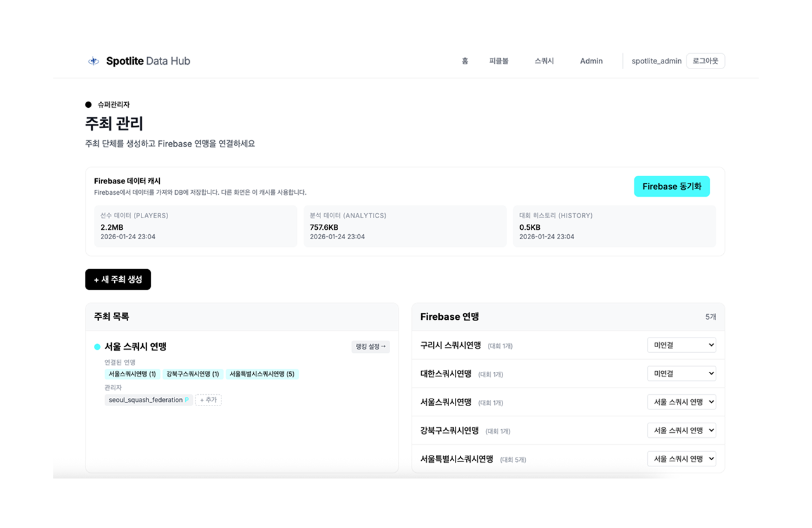Screen dimensions: 812x528
Task: Click the Spotlite Data Hub logo icon
Action: point(93,60)
